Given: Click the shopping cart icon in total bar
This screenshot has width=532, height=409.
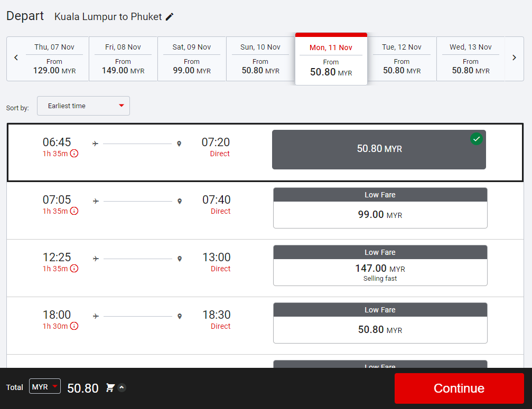Looking at the screenshot, I should [110, 388].
